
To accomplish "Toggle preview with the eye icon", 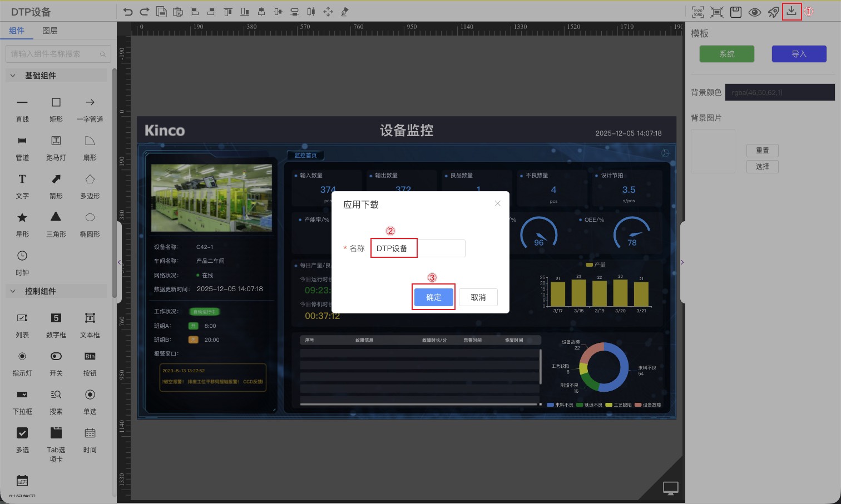I will [x=754, y=12].
